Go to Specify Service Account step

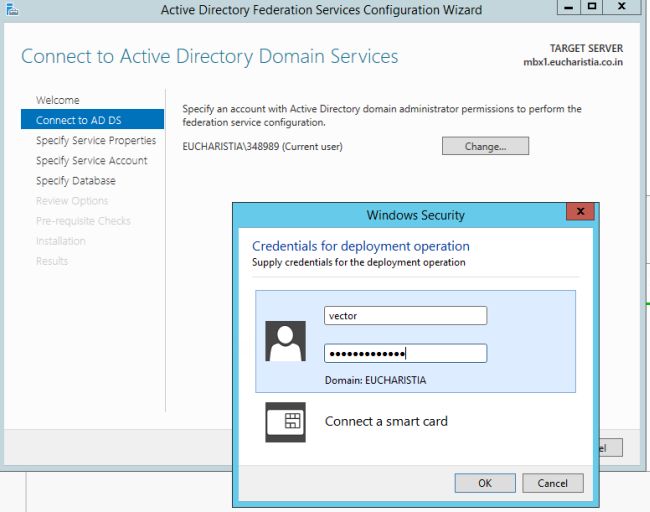pos(91,161)
